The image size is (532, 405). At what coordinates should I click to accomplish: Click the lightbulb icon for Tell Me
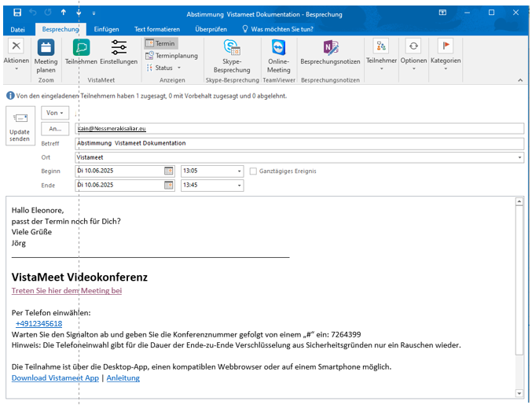click(245, 29)
